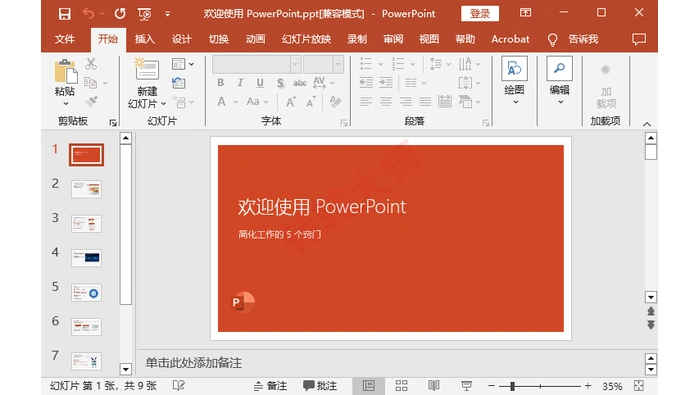Open the Acrobat ribbon tab
This screenshot has height=395, width=700.
[x=510, y=39]
